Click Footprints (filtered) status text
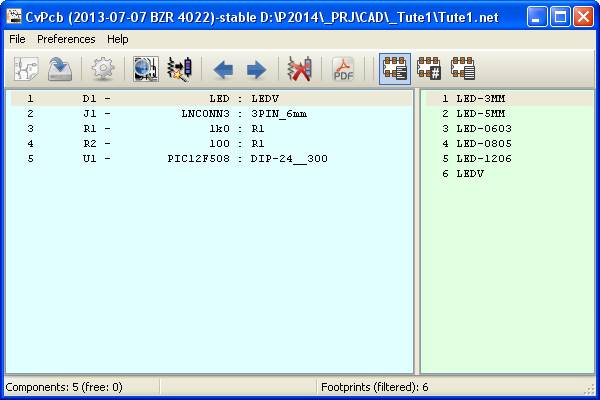The height and width of the screenshot is (400, 600). tap(374, 387)
